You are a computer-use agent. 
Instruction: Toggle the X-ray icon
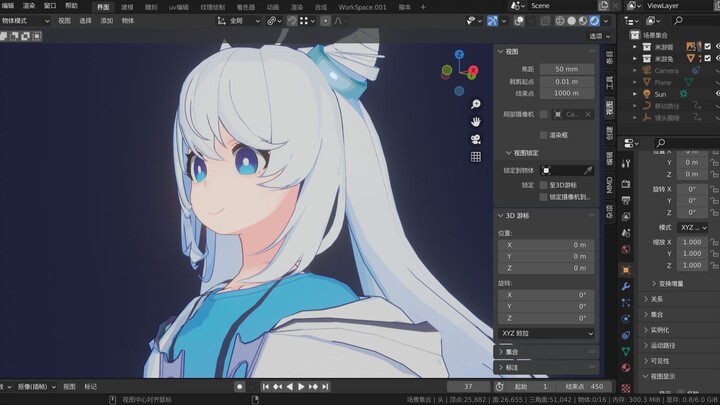pyautogui.click(x=545, y=21)
